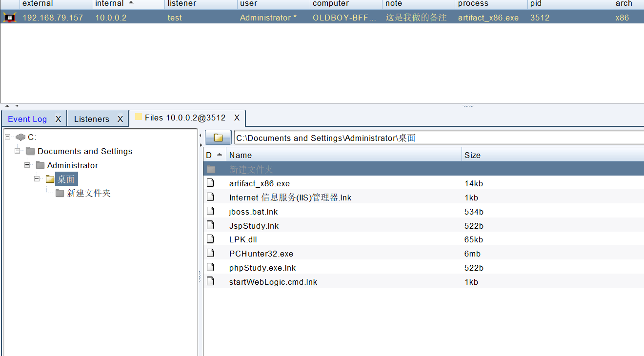
Task: Sort beacons by pid column
Action: click(x=570, y=4)
